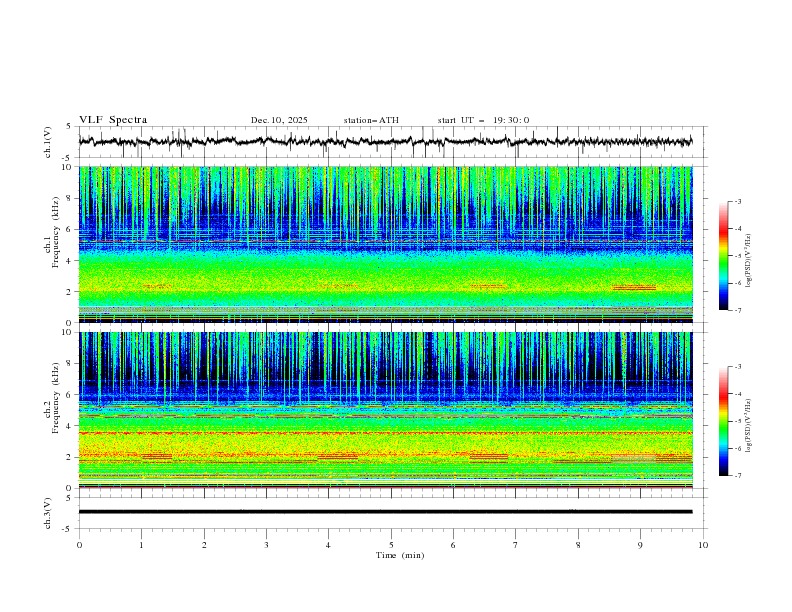Click the ch.1 PSD color scale bar
Viewport: 792px width, 612px height.
point(723,256)
